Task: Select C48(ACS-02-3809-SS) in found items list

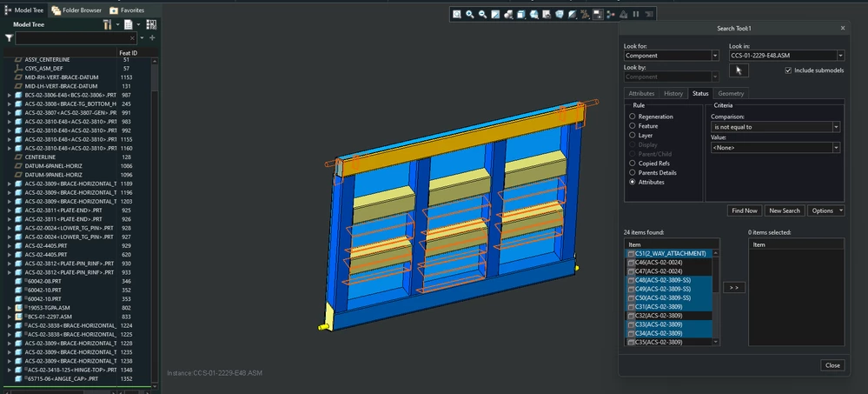Action: pyautogui.click(x=669, y=280)
